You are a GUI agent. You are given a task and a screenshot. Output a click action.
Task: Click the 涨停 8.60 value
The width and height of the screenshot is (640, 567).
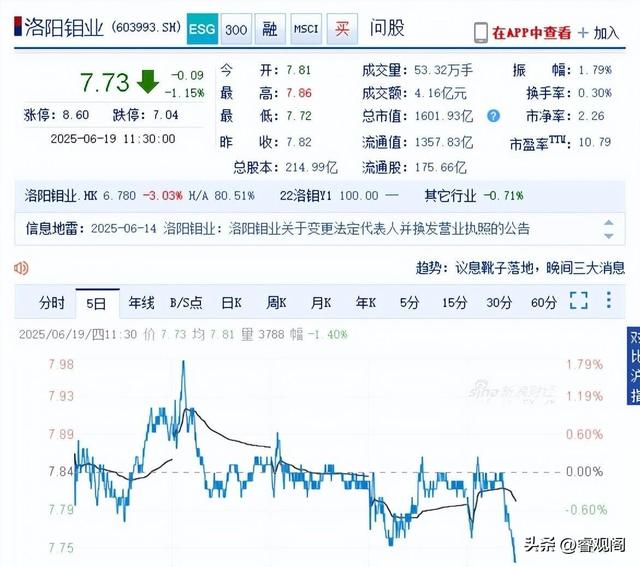point(76,115)
